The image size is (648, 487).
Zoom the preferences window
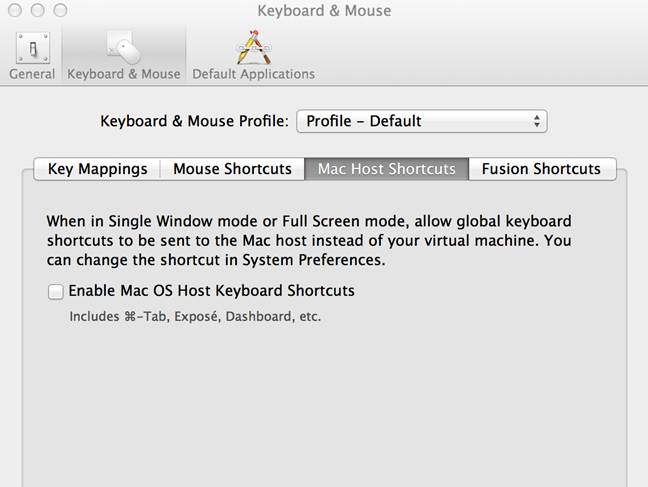(60, 10)
